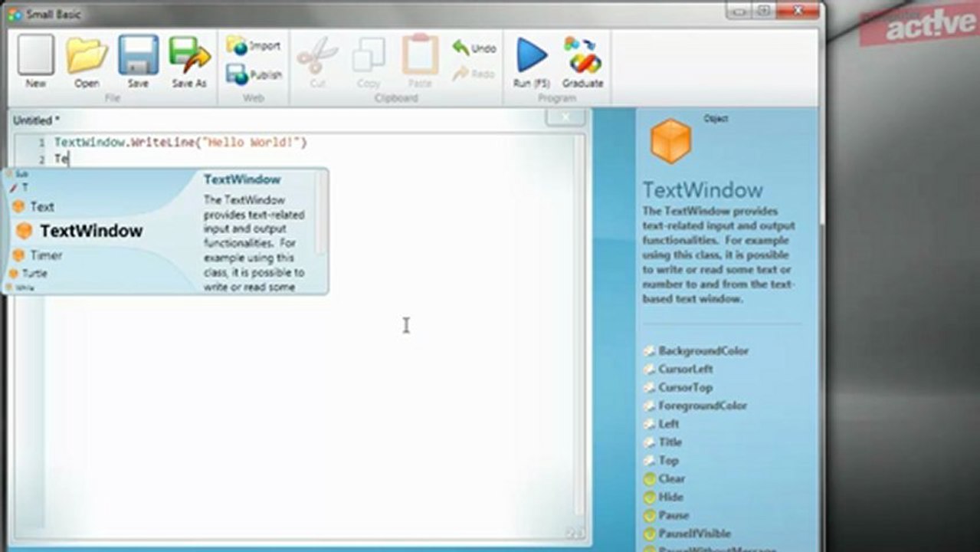Run the program with Run (F5)

532,61
